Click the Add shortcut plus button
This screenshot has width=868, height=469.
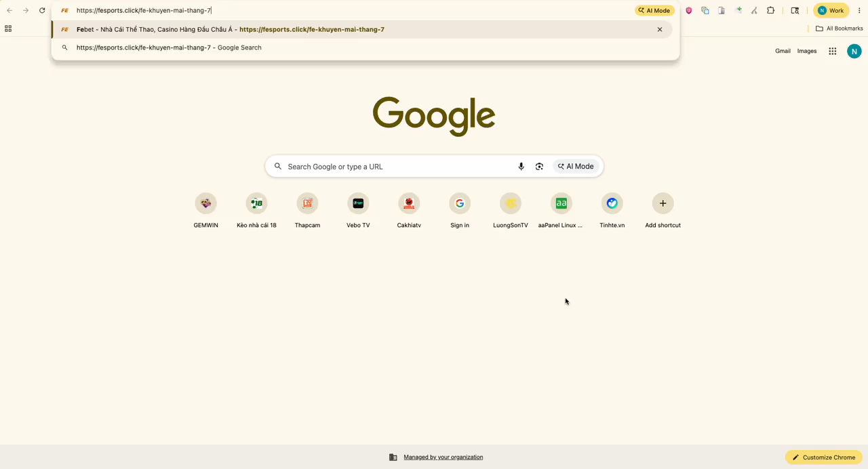(663, 203)
